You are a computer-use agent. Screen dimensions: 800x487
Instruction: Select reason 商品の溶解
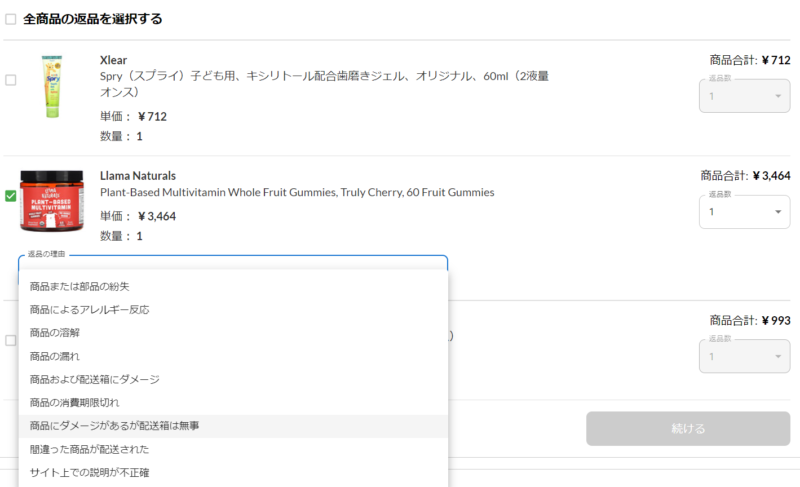pyautogui.click(x=233, y=332)
